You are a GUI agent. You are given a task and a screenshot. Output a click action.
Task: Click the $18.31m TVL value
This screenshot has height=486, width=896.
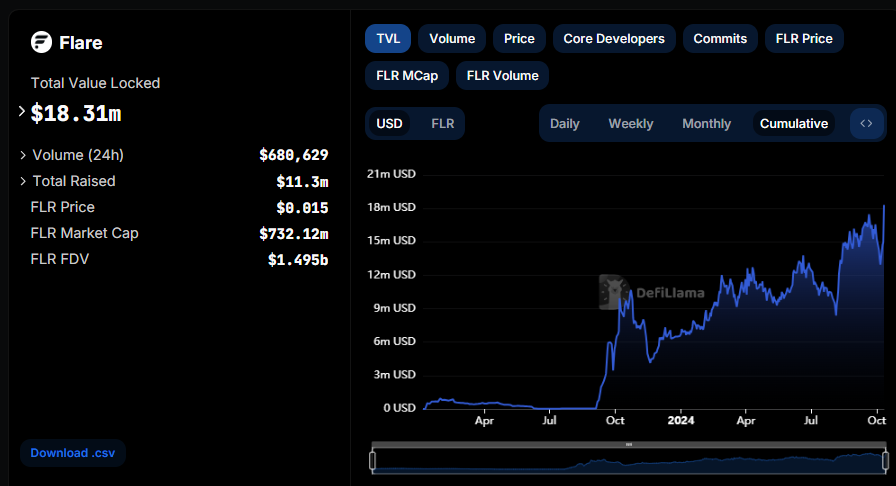click(76, 113)
